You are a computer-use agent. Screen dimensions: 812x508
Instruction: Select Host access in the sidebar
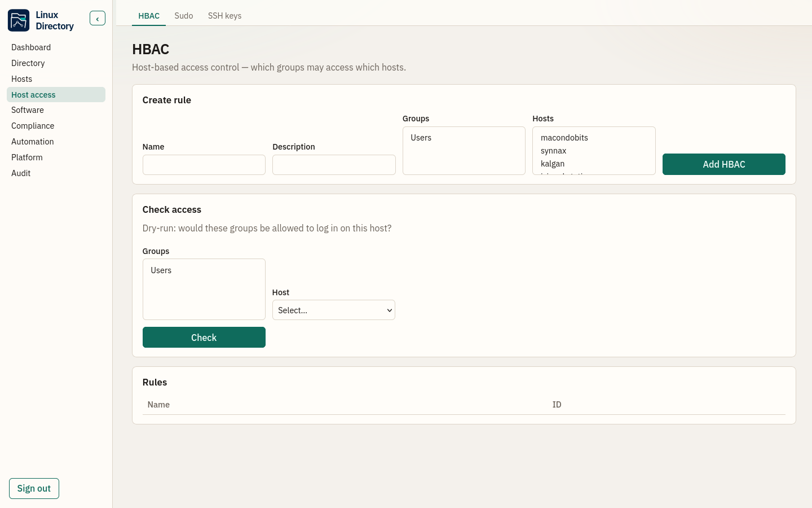[x=56, y=95]
